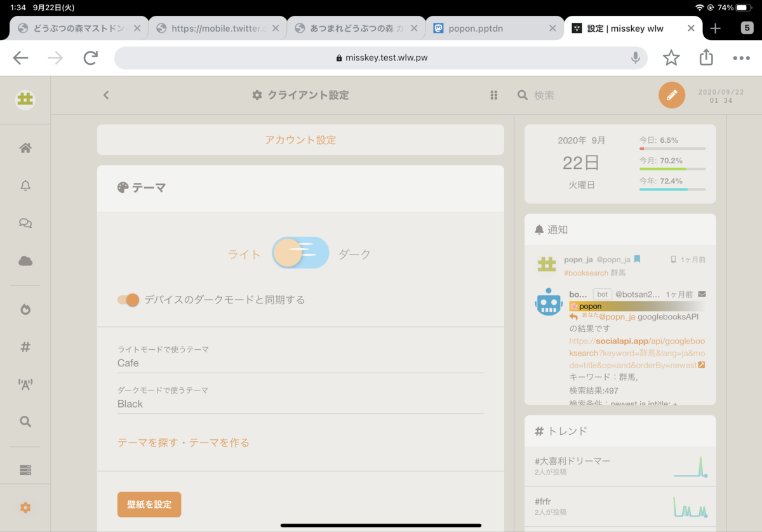Image resolution: width=762 pixels, height=532 pixels.
Task: Open messaging chat bubbles icon
Action: click(x=25, y=223)
